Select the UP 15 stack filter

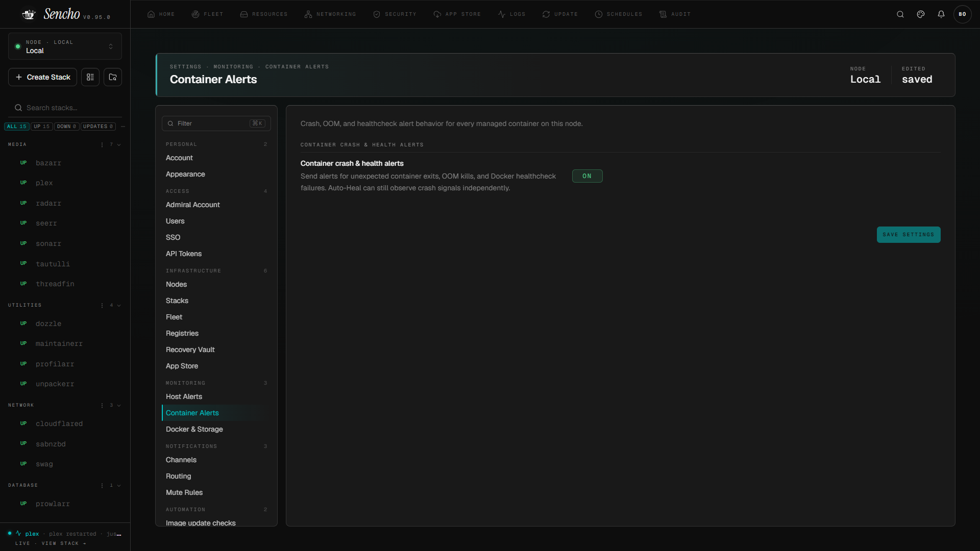(x=42, y=127)
